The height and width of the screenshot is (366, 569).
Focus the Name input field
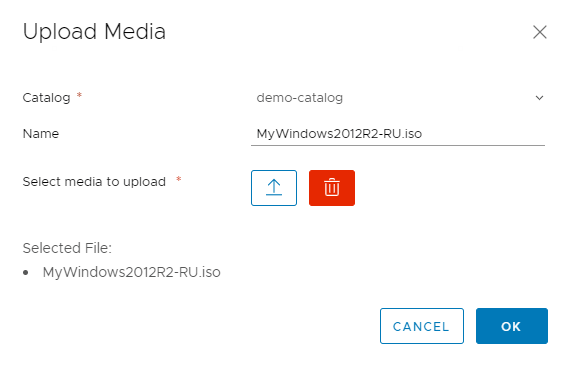pos(398,133)
